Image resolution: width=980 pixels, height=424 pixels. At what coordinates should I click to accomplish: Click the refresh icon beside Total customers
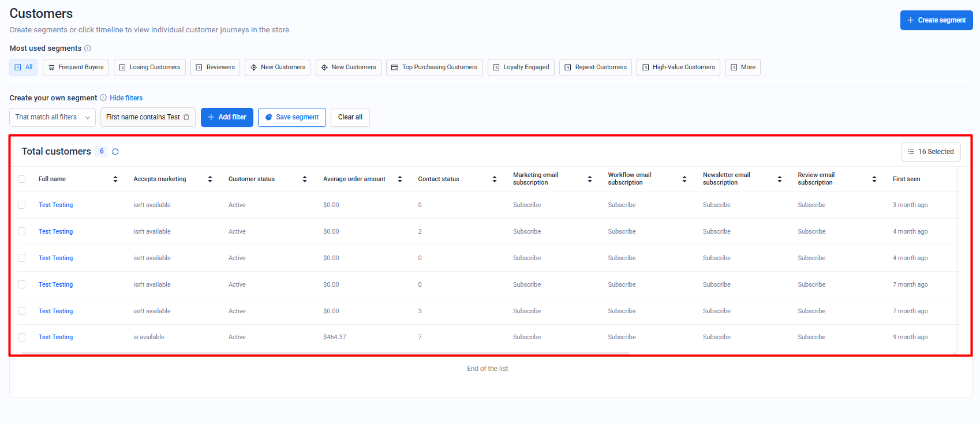115,152
